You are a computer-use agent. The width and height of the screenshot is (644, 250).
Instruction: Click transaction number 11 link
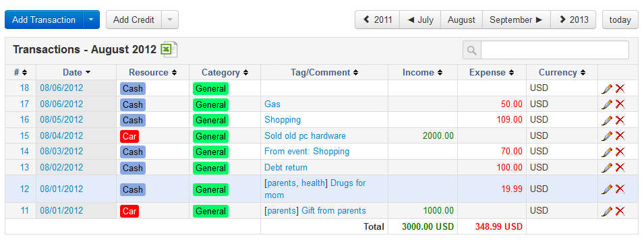click(x=25, y=211)
